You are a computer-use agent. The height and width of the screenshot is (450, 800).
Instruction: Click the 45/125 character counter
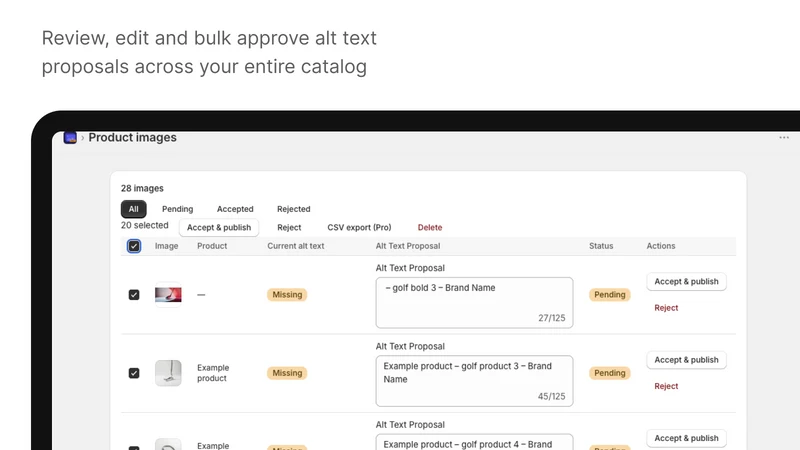click(x=552, y=396)
